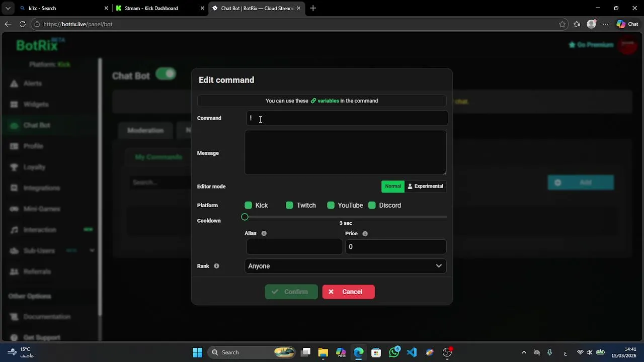
Task: Open Documentation in the sidebar
Action: (x=46, y=317)
